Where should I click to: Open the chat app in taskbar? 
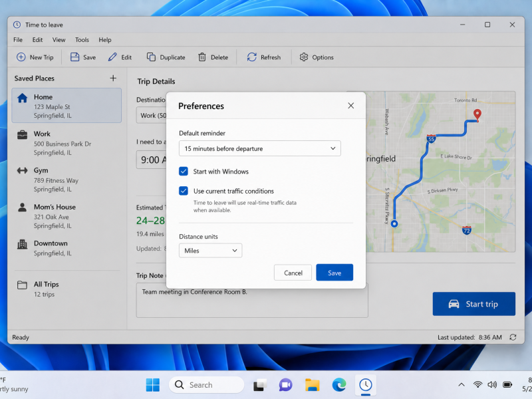pos(286,385)
